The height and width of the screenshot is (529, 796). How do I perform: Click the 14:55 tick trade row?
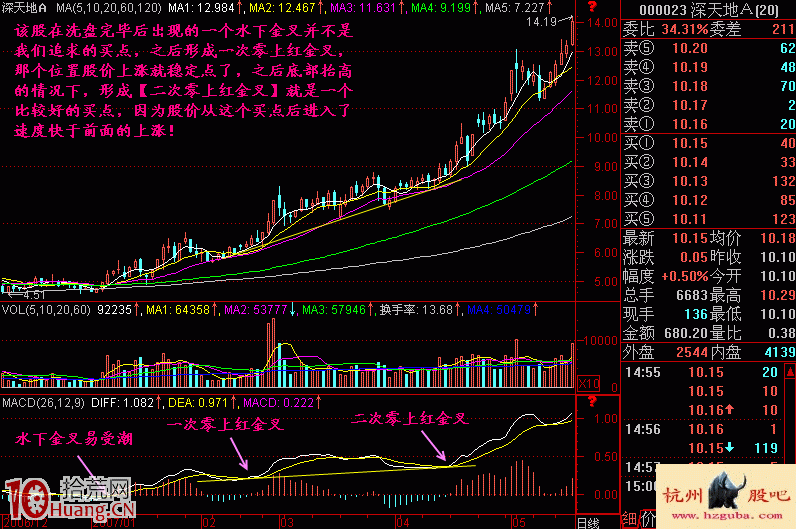coord(703,372)
